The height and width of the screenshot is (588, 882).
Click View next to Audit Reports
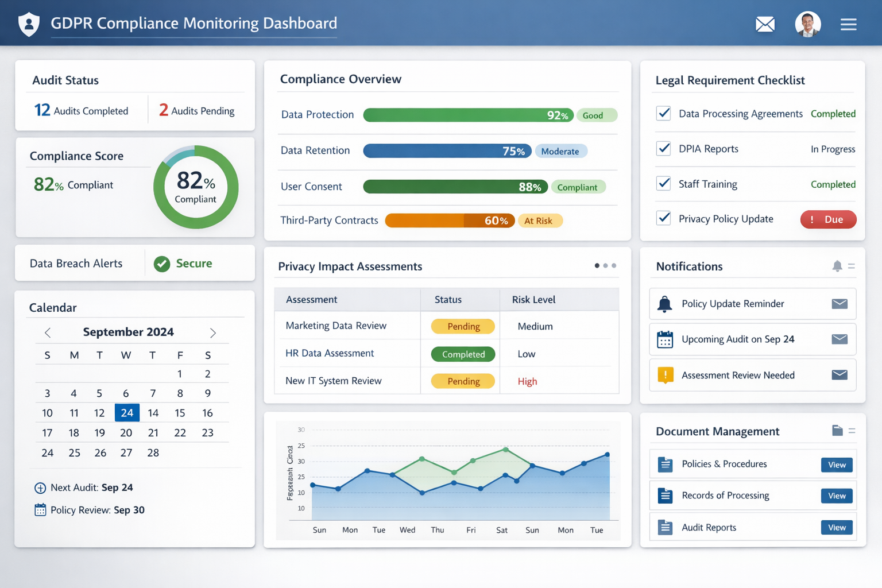837,527
